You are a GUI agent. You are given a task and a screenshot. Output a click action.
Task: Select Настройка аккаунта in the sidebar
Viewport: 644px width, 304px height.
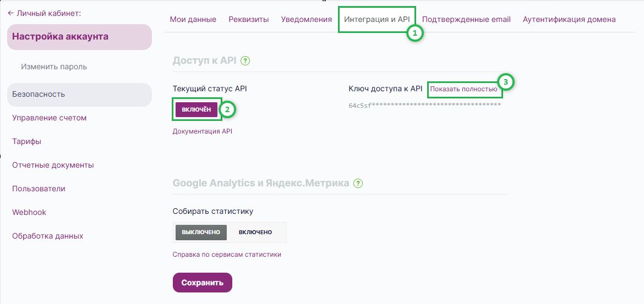(x=80, y=37)
